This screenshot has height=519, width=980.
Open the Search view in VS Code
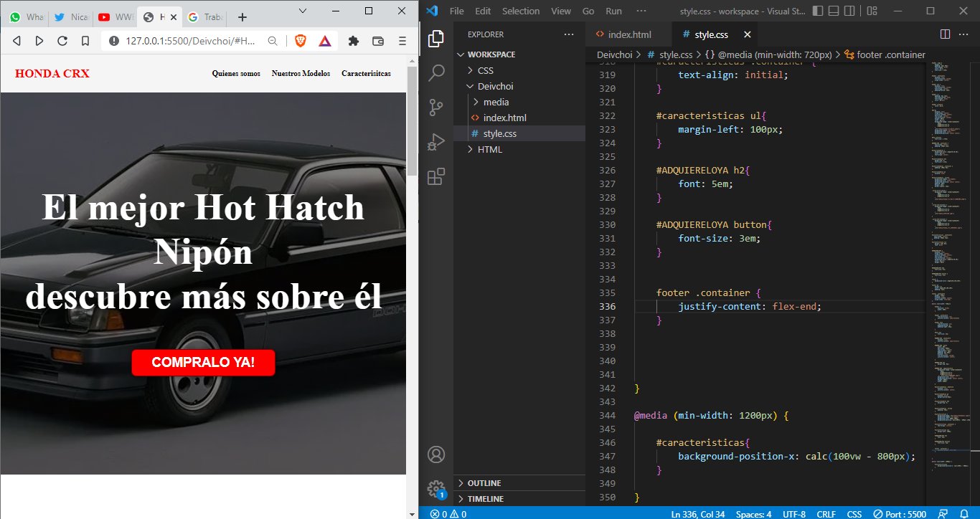(x=436, y=72)
